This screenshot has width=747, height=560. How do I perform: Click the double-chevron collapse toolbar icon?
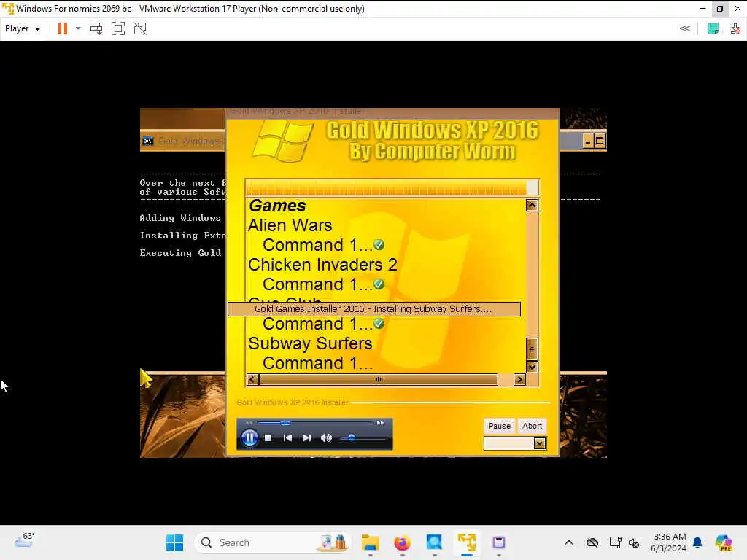tap(684, 28)
